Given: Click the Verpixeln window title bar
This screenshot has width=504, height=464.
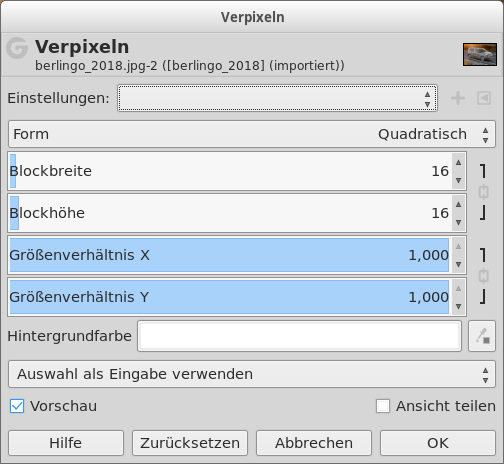Looking at the screenshot, I should 252,17.
